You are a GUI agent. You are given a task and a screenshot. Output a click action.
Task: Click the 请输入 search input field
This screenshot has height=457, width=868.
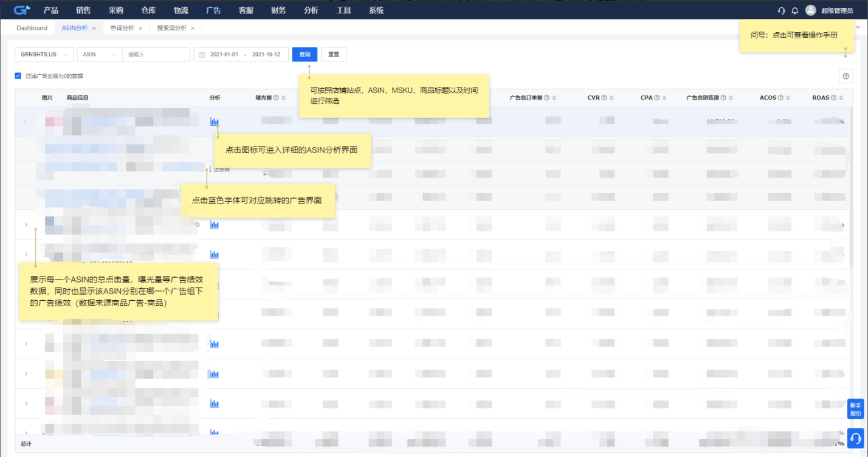pyautogui.click(x=156, y=55)
